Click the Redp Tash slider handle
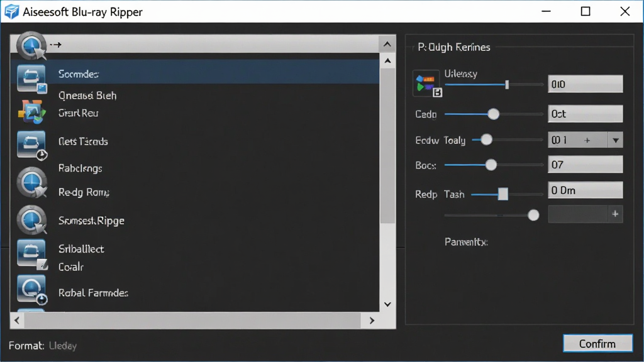644x362 pixels. (x=502, y=194)
